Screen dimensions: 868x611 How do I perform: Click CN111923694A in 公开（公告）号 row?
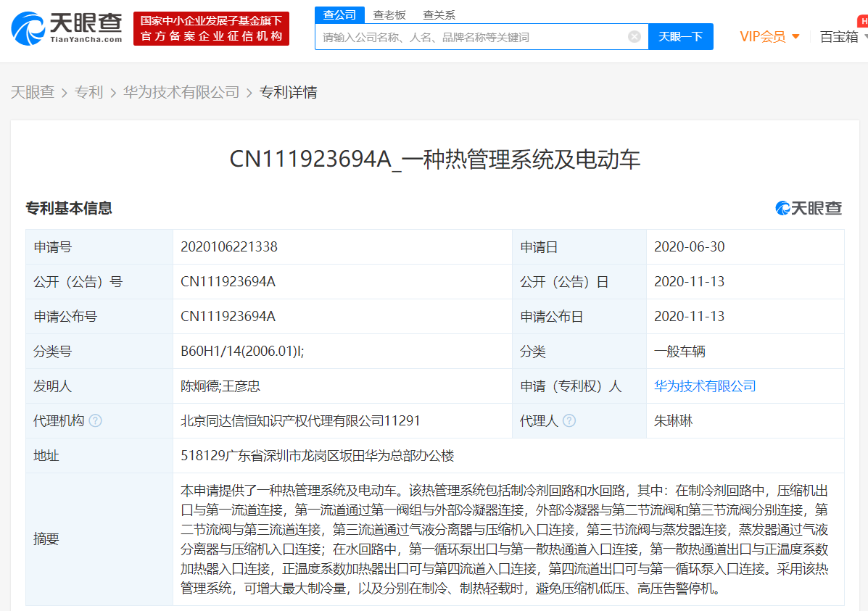pos(228,281)
